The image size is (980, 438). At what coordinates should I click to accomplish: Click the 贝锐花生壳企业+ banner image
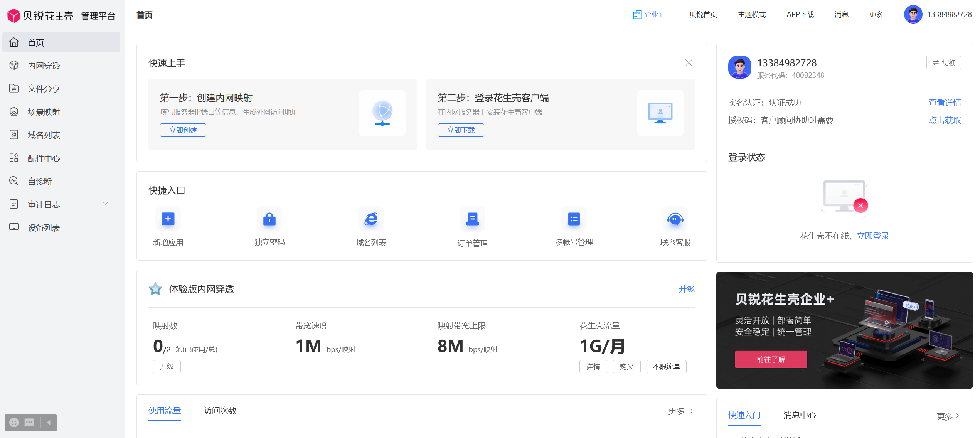845,330
